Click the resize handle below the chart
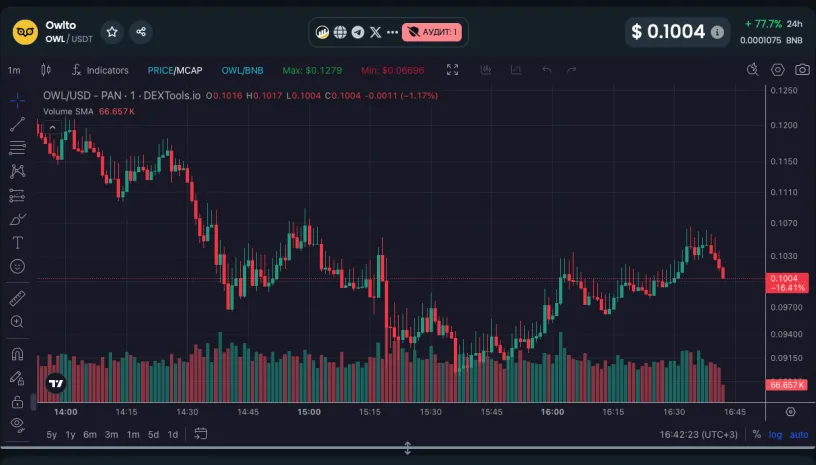This screenshot has width=816, height=465. 407,449
